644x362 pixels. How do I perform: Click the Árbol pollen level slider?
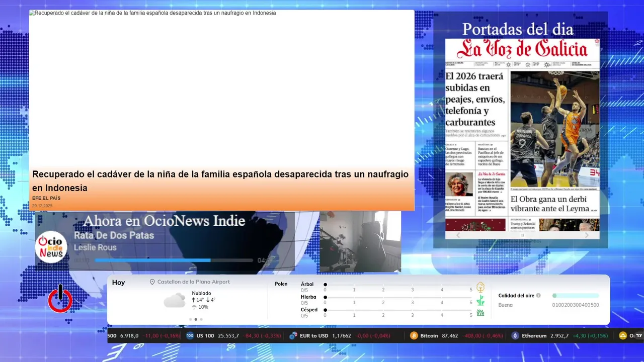tap(398, 285)
